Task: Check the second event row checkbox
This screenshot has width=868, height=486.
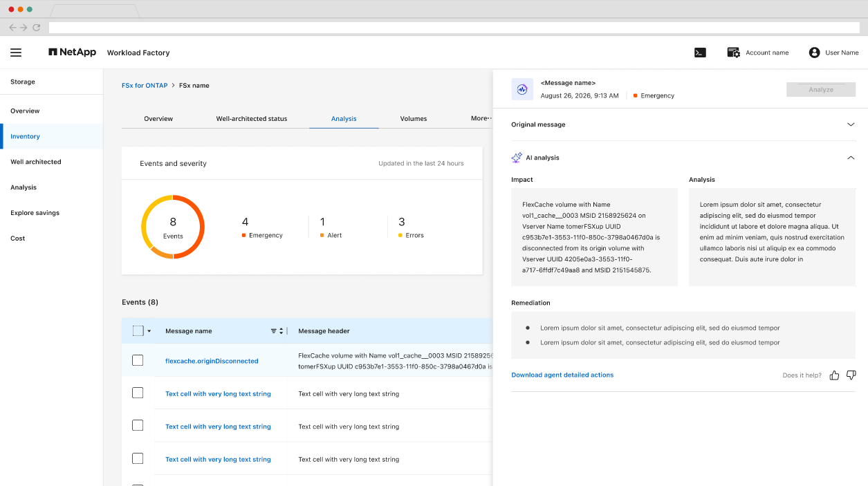Action: pos(138,393)
